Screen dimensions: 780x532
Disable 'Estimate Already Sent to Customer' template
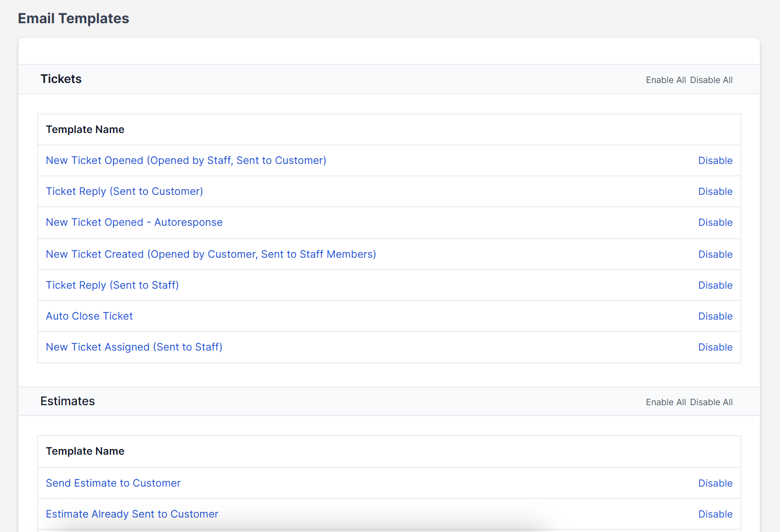coord(716,514)
